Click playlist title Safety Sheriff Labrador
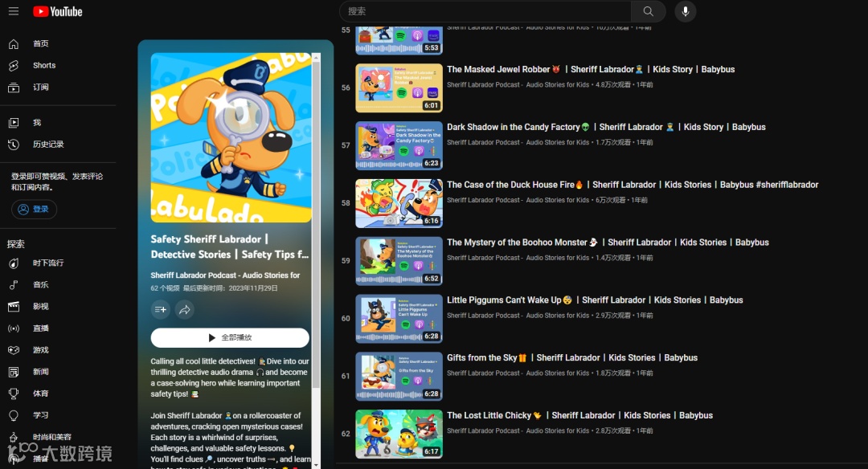This screenshot has width=868, height=469. [x=230, y=247]
